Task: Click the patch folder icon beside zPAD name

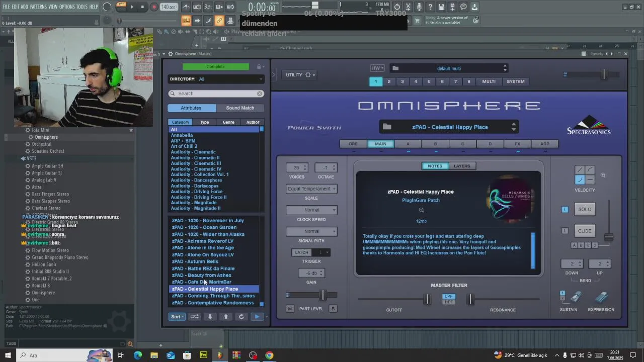Action: pyautogui.click(x=387, y=127)
